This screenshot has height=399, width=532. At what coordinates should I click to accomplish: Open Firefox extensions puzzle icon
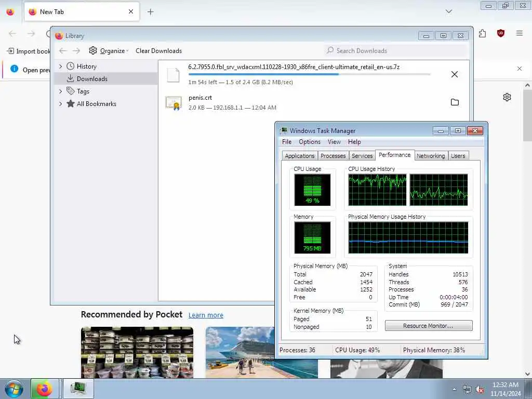483,33
